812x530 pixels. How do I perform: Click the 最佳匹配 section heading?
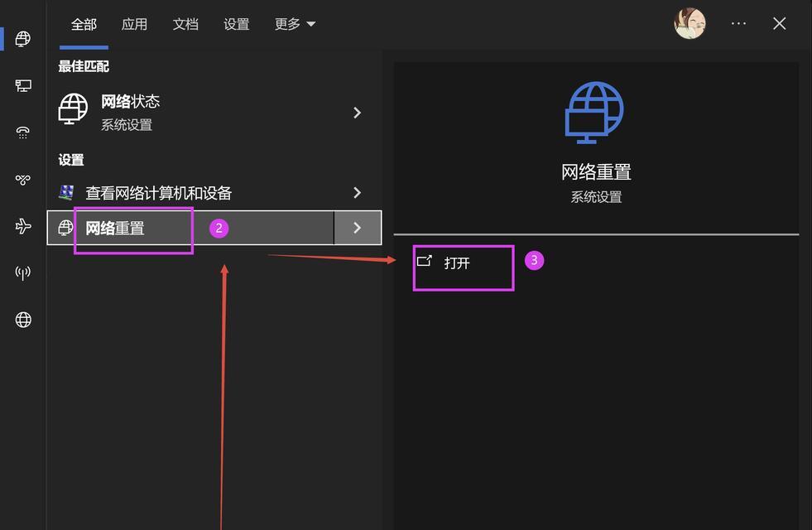[84, 66]
